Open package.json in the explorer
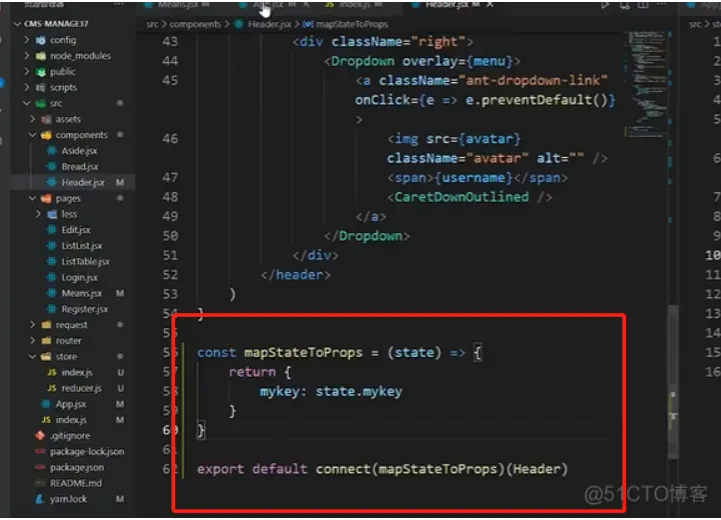The height and width of the screenshot is (520, 721). (77, 468)
